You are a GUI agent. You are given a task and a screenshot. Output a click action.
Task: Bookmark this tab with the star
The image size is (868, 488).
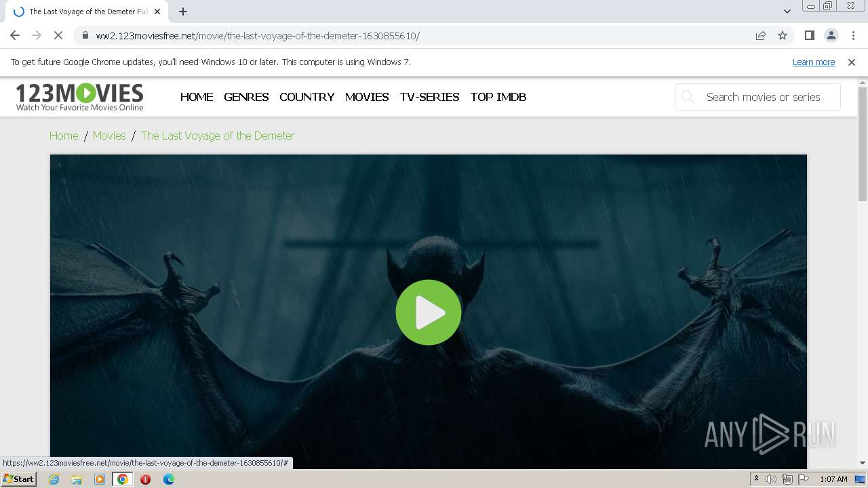[783, 35]
